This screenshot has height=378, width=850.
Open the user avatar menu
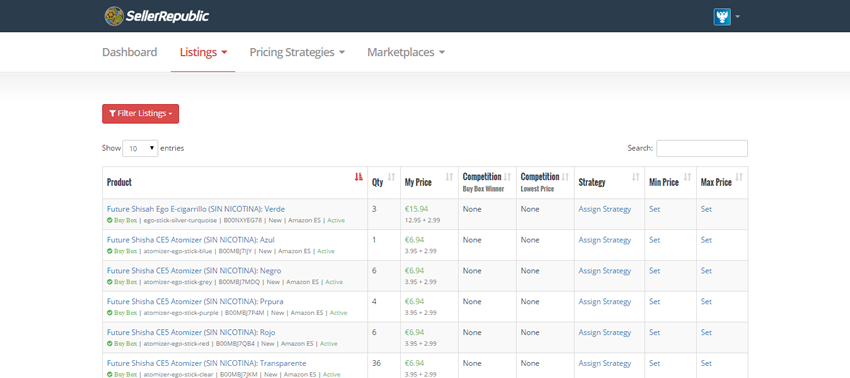tap(722, 16)
